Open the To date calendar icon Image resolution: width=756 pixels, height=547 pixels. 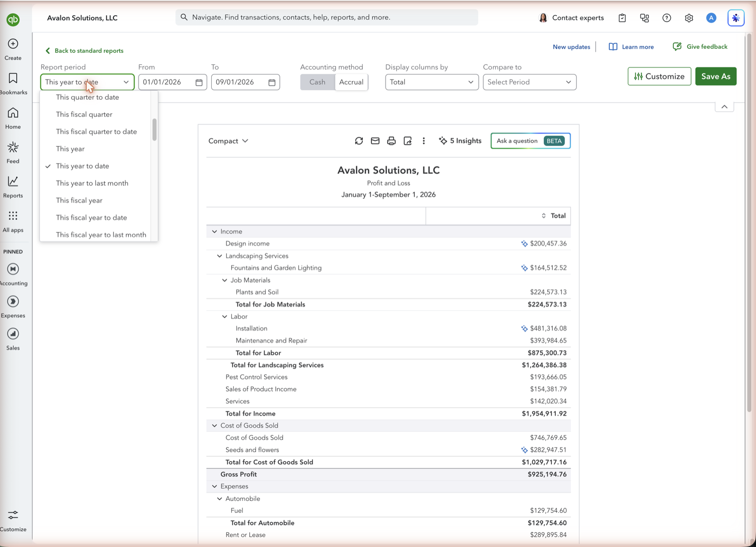pos(272,82)
